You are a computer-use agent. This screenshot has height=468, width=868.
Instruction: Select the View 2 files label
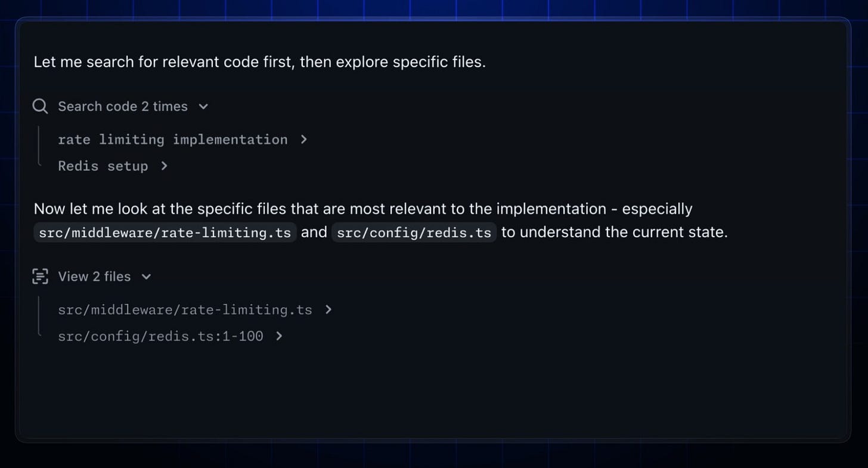click(94, 276)
